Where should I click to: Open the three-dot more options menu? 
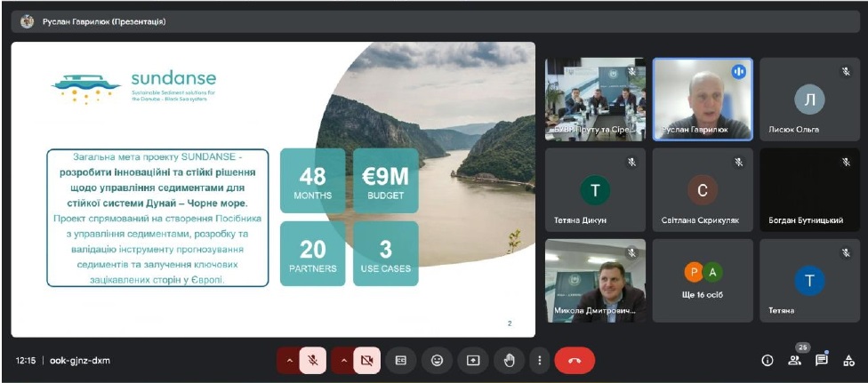(x=539, y=361)
